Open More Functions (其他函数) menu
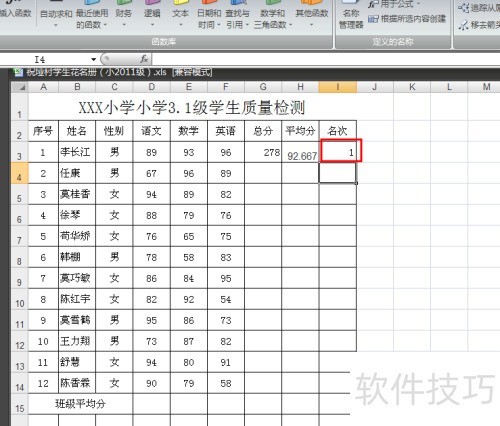This screenshot has height=426, width=500. pyautogui.click(x=312, y=15)
